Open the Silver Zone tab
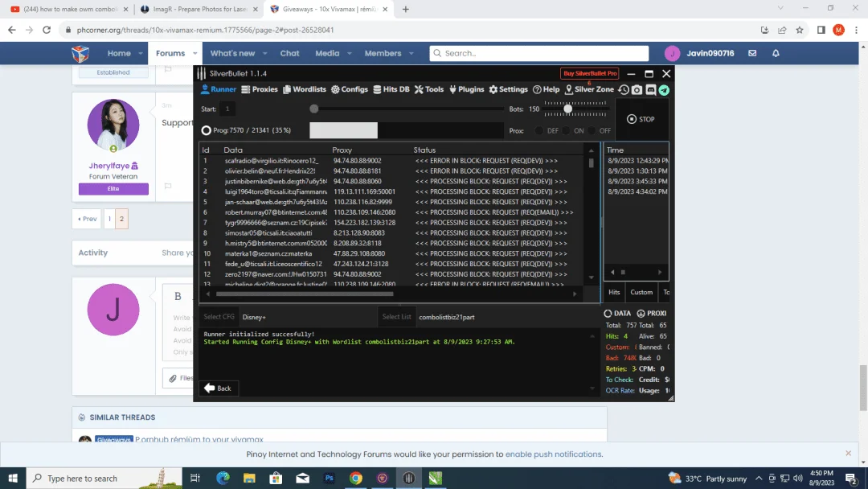 point(589,89)
